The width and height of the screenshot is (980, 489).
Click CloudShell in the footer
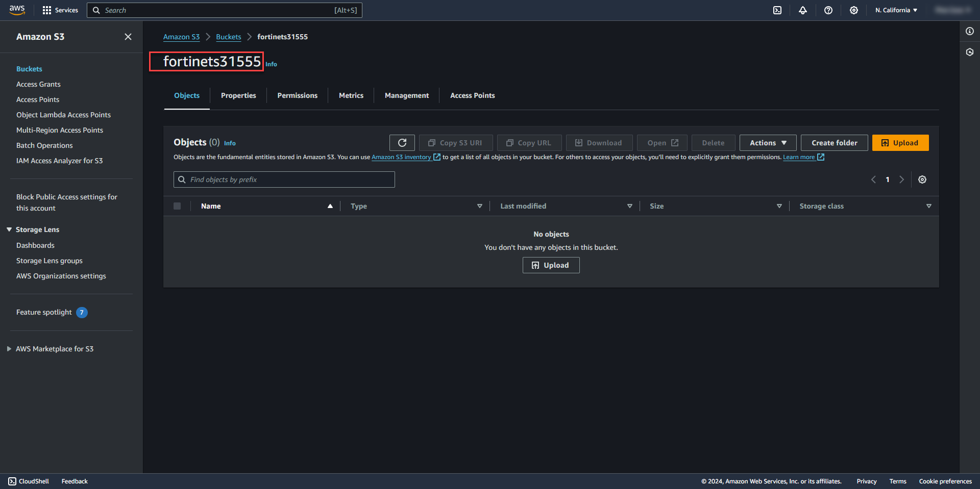(29, 481)
